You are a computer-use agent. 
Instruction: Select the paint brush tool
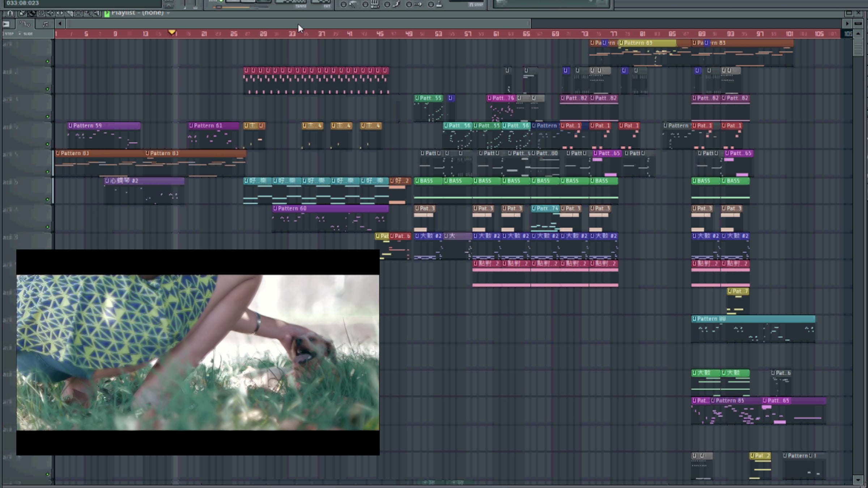pos(32,13)
